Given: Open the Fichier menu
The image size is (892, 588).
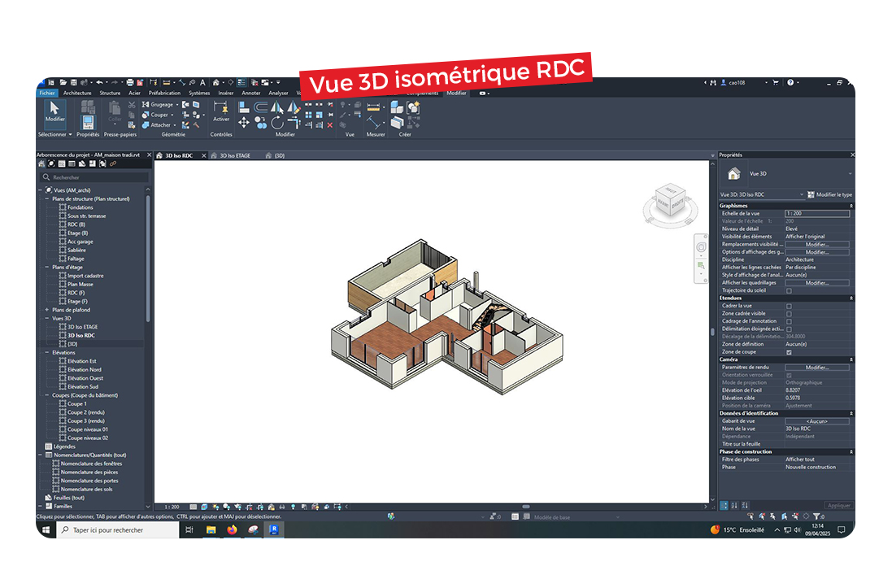Looking at the screenshot, I should point(47,93).
